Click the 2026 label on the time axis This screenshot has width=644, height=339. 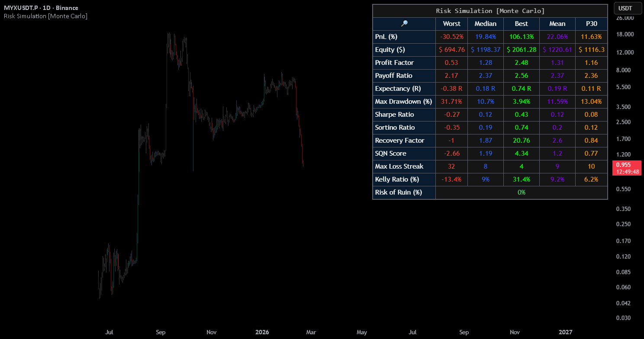[262, 332]
